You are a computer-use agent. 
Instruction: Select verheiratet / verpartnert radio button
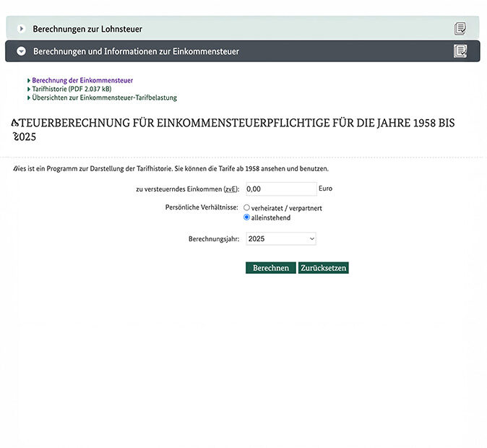pos(246,207)
